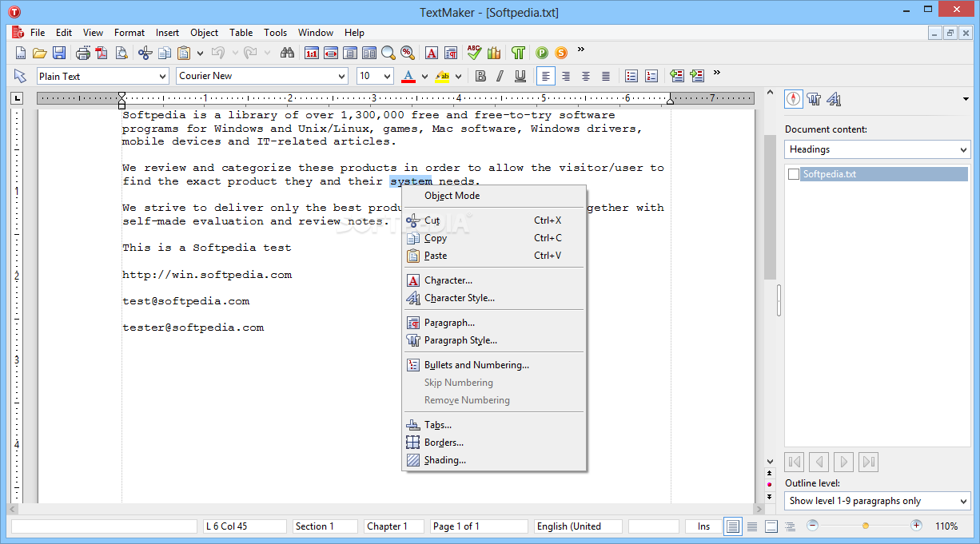
Task: Set justified paragraph alignment
Action: pyautogui.click(x=606, y=76)
